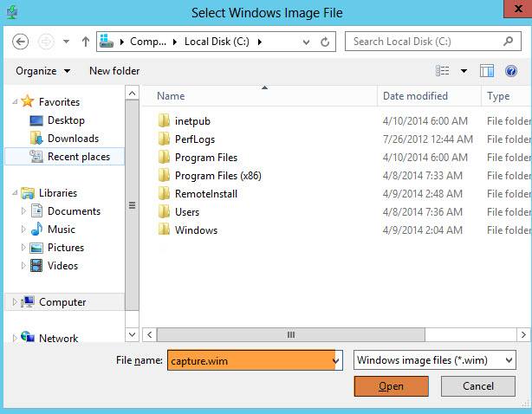Go back with the Back arrow button
Viewport: 532px width, 414px height.
20,42
